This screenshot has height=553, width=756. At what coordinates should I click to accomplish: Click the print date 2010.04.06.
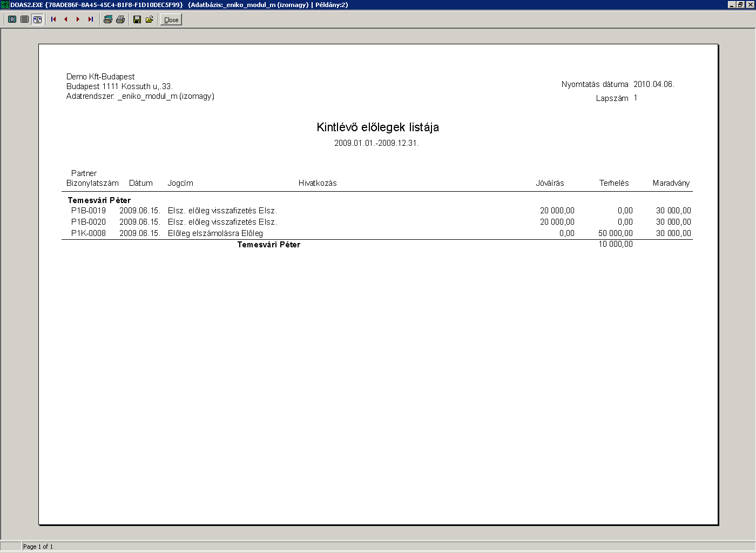(654, 84)
